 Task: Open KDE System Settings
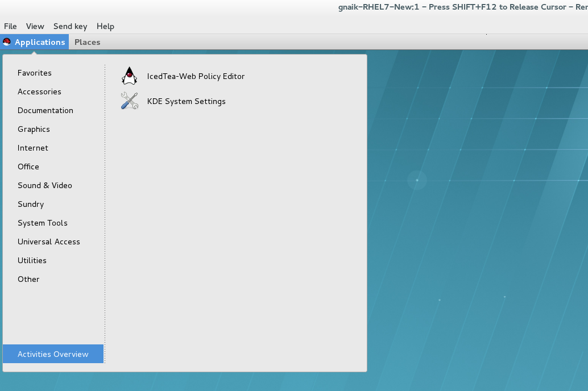point(186,101)
